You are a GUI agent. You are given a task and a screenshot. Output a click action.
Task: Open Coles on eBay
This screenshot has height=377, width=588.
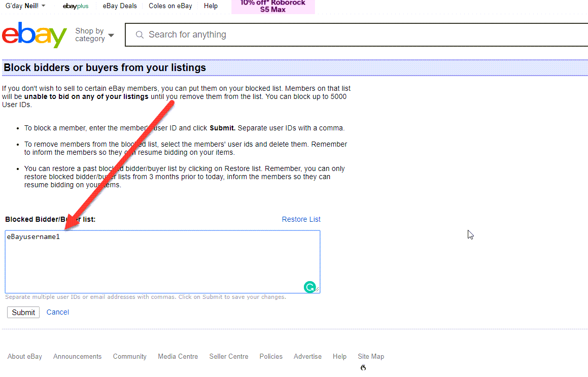click(x=170, y=6)
